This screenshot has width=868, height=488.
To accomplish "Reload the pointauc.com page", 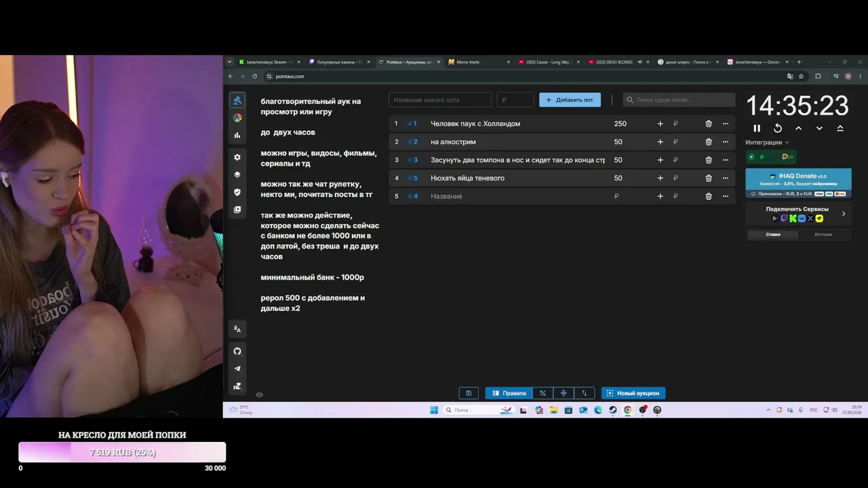I will (x=255, y=76).
